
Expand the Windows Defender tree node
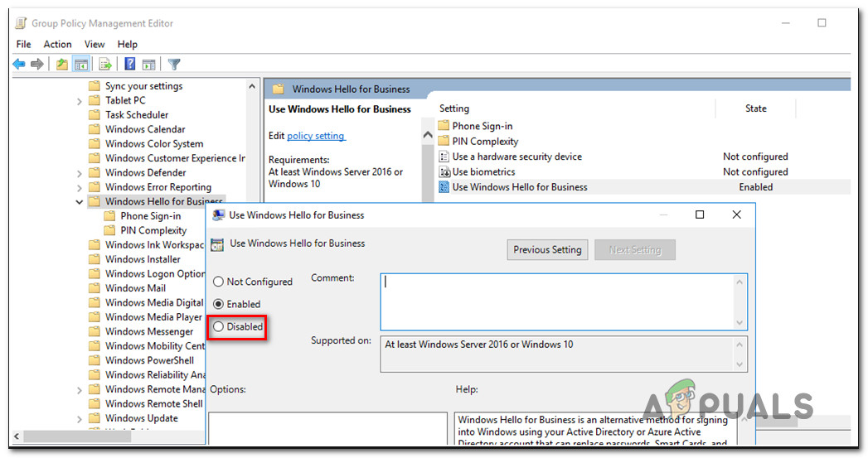[x=79, y=174]
